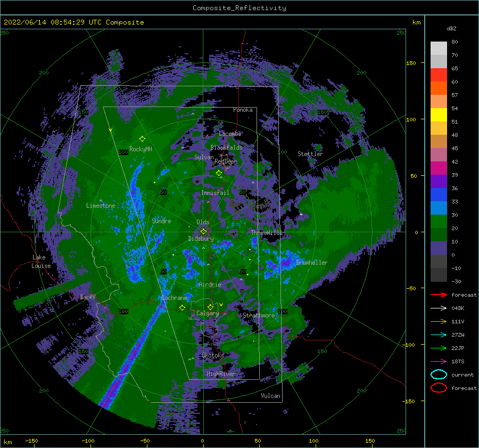Click the Lake Louise label
Screen dimensions: 479x448
[x=41, y=262]
